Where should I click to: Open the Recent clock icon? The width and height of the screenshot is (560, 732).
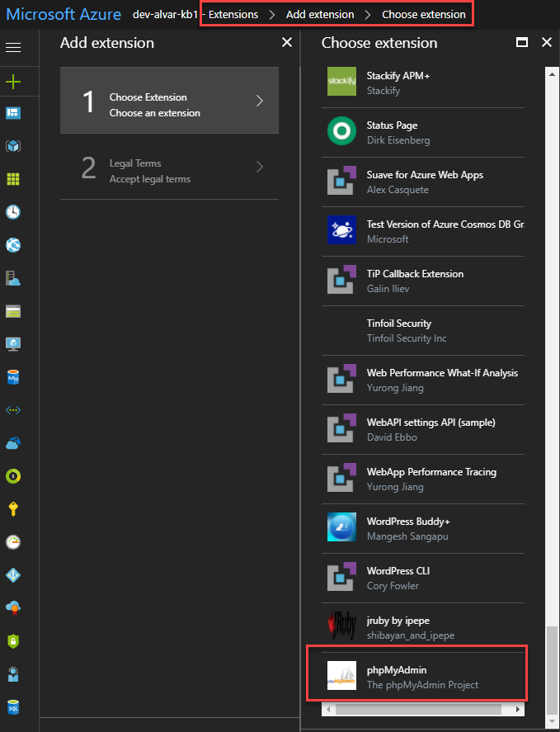[13, 212]
